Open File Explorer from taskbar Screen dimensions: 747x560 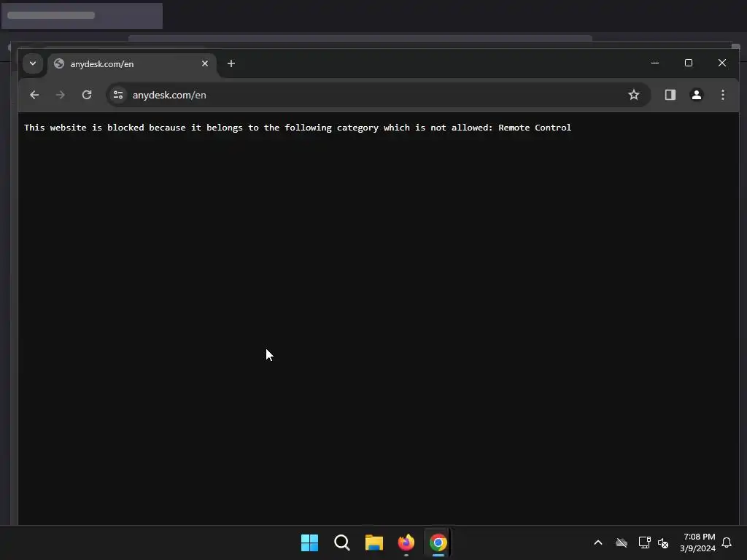(374, 542)
